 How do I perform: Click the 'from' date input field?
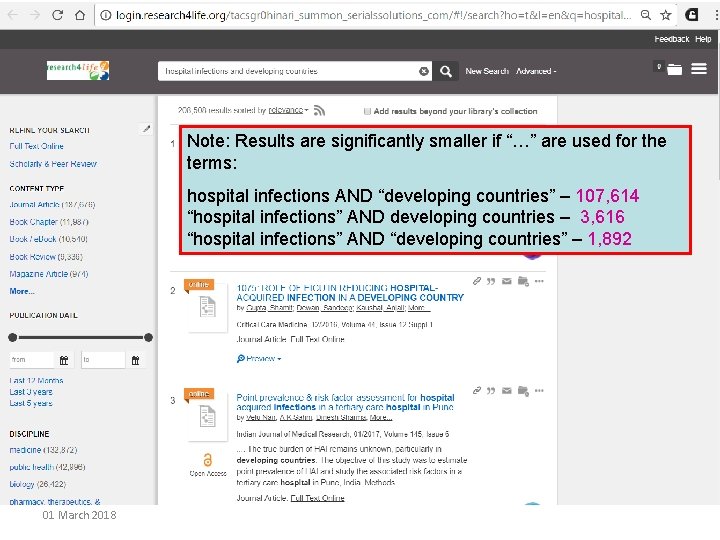tap(32, 360)
